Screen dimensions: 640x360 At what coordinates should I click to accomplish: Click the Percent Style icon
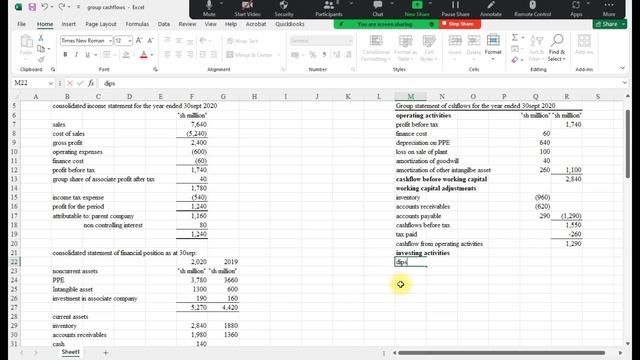(312, 55)
